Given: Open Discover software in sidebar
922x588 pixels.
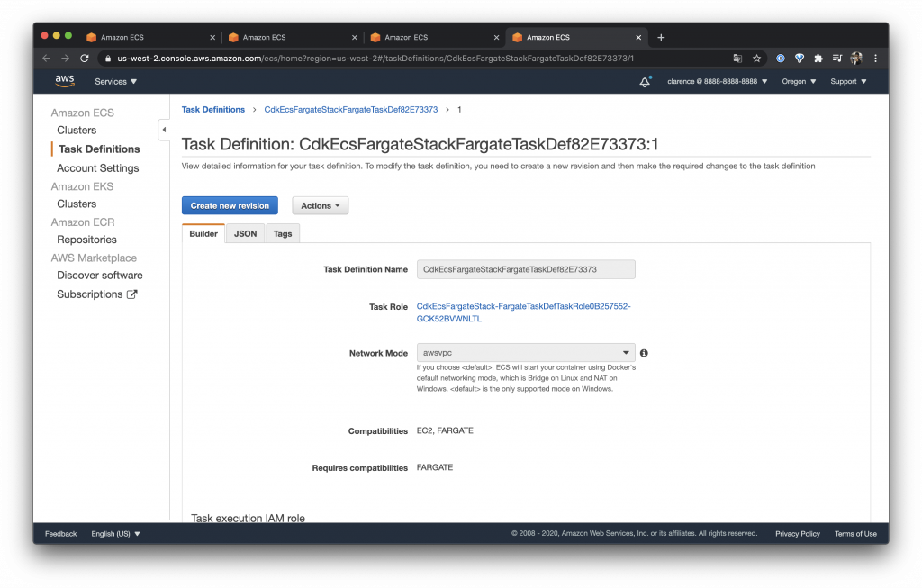Looking at the screenshot, I should coord(99,276).
